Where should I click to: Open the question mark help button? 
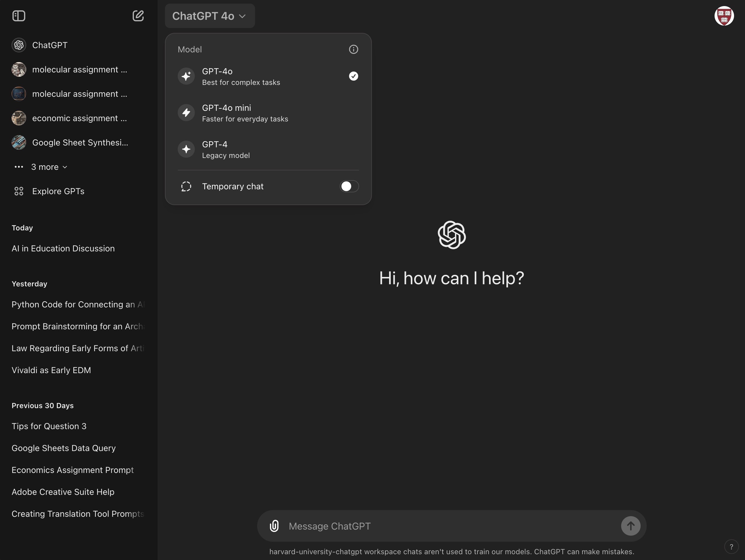(731, 547)
